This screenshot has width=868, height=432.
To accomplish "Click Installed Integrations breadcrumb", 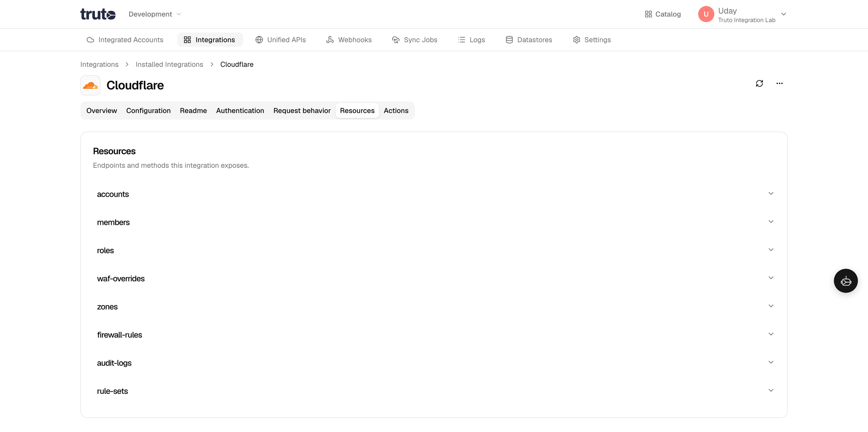I will coord(169,64).
